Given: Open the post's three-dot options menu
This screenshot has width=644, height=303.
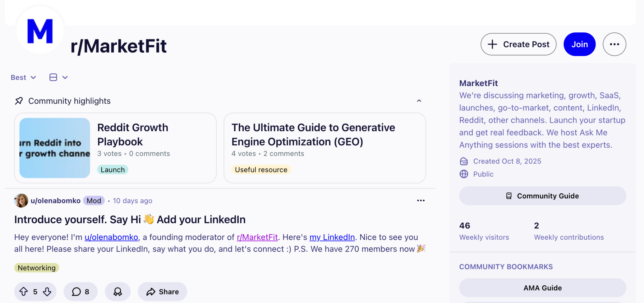Looking at the screenshot, I should click(421, 201).
